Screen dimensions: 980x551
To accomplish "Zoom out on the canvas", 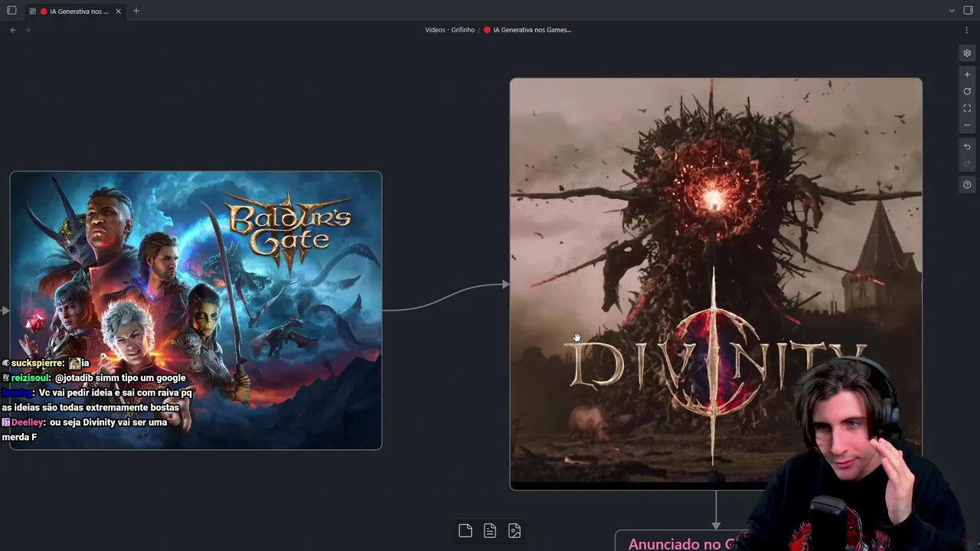I will (x=967, y=125).
